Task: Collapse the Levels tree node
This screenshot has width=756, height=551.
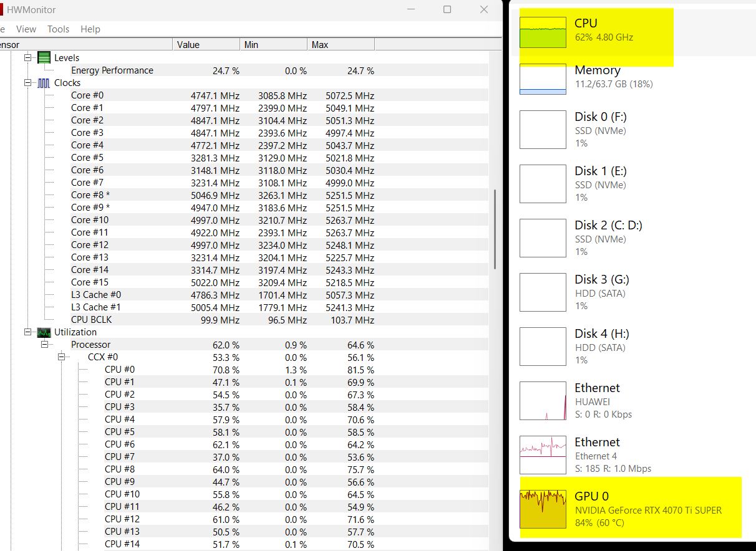Action: (27, 58)
